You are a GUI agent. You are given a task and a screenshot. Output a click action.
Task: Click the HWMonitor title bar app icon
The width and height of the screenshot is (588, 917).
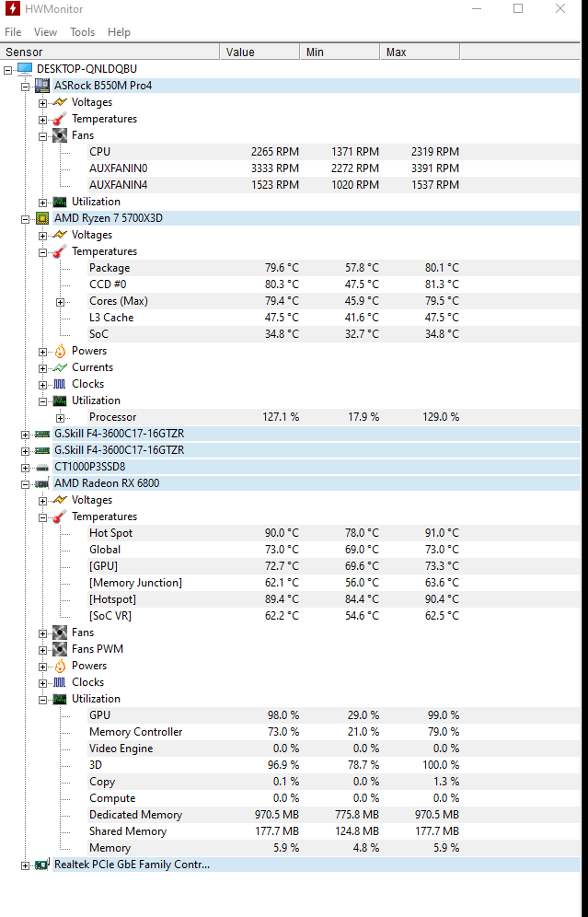click(x=12, y=9)
